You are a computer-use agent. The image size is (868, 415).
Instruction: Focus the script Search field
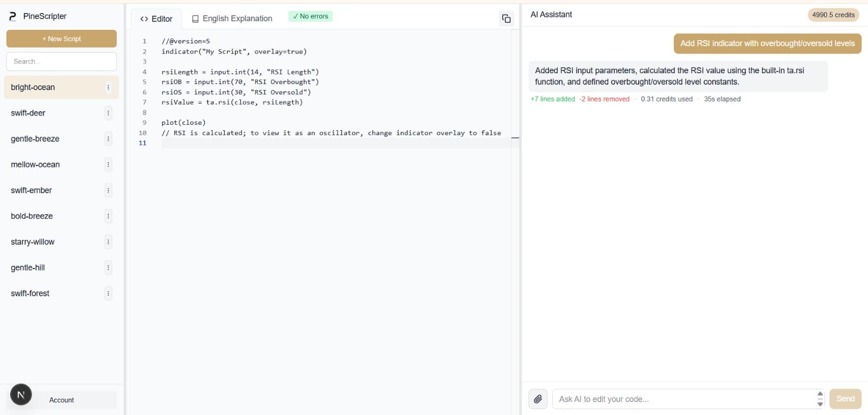click(61, 61)
